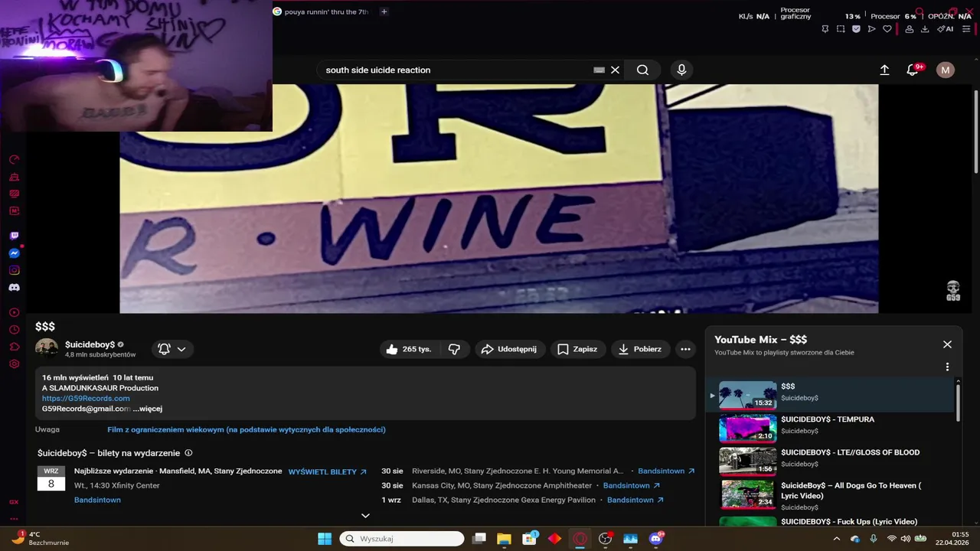Open $uicideboy$ channel avatar
The width and height of the screenshot is (980, 551).
(47, 349)
